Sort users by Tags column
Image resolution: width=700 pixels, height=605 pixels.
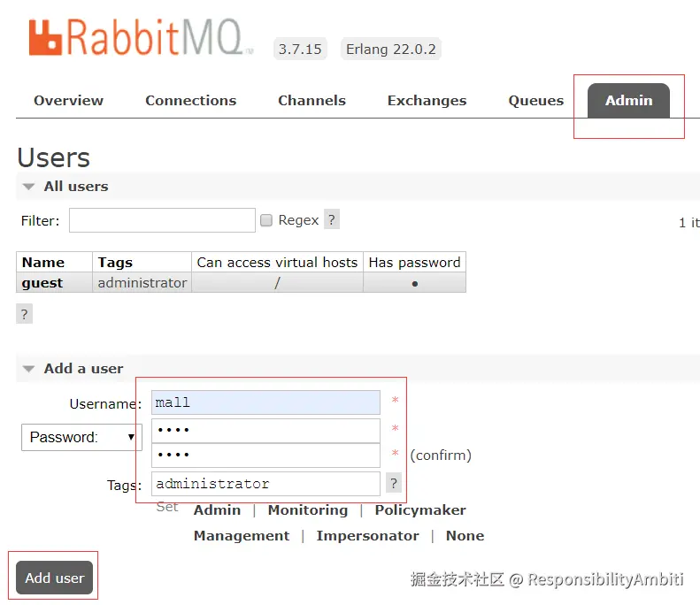coord(115,263)
